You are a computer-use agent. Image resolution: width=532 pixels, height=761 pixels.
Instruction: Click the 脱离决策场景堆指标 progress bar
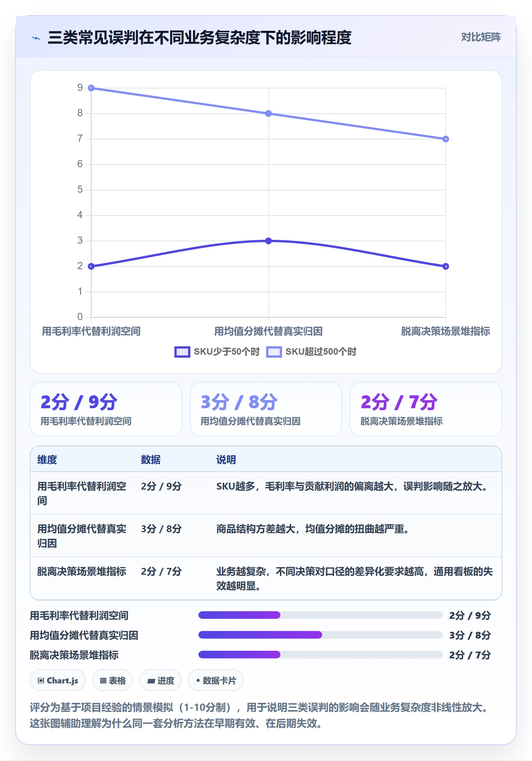click(x=321, y=655)
